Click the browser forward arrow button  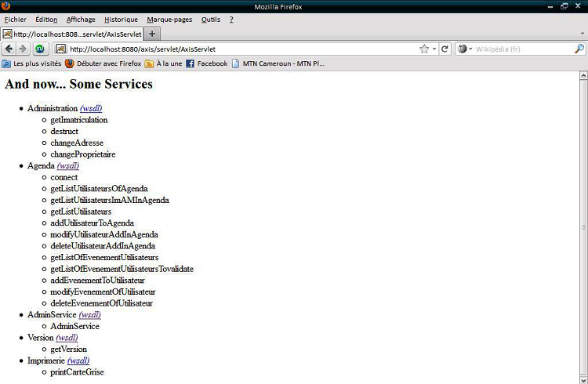(23, 49)
